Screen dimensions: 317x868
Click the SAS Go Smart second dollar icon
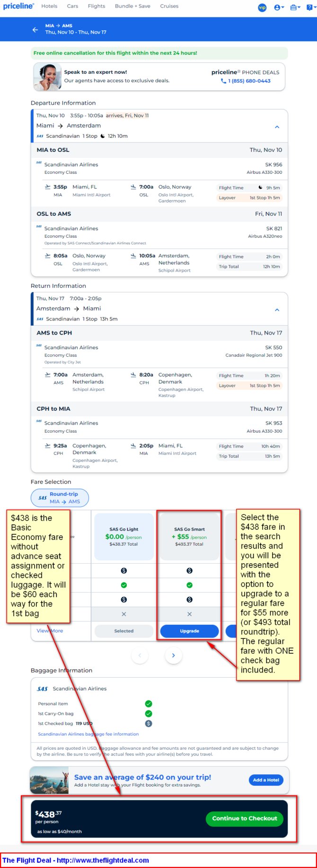[x=189, y=600]
